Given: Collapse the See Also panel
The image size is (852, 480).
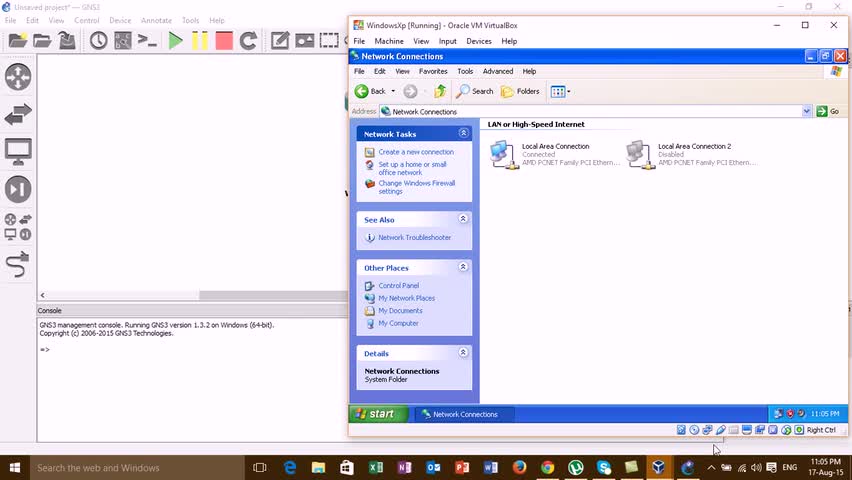Looking at the screenshot, I should click(463, 219).
